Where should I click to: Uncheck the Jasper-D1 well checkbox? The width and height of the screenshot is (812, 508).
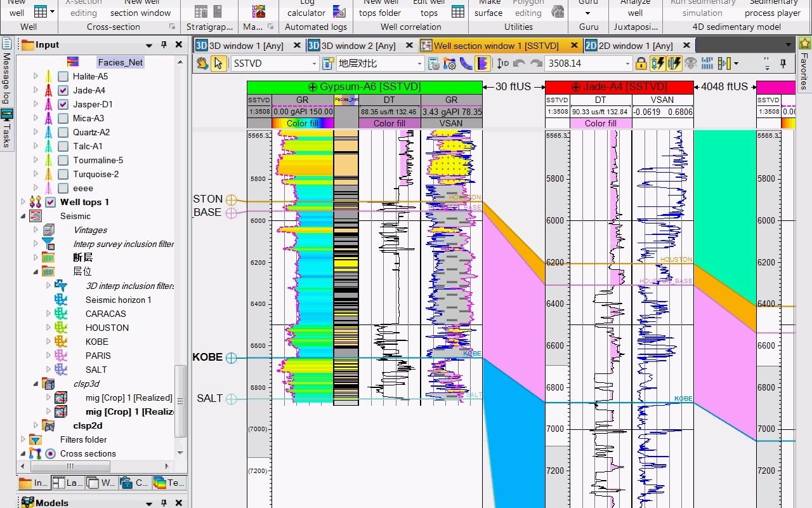[x=63, y=104]
